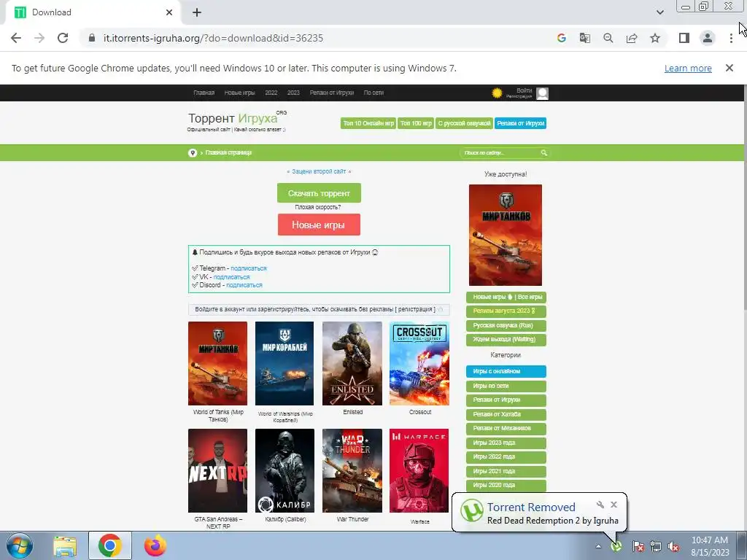Select the Игры с онлайном category
Viewport: 747px width, 560px height.
(506, 371)
